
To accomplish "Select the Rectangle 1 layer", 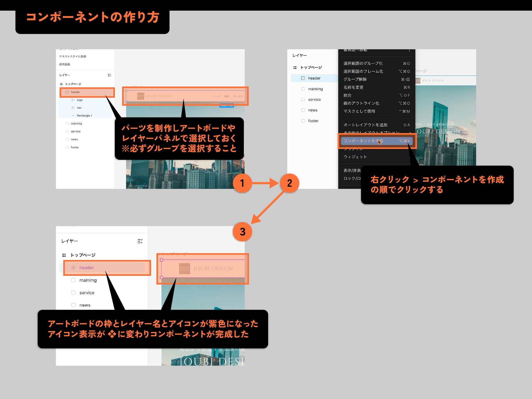I will click(86, 116).
